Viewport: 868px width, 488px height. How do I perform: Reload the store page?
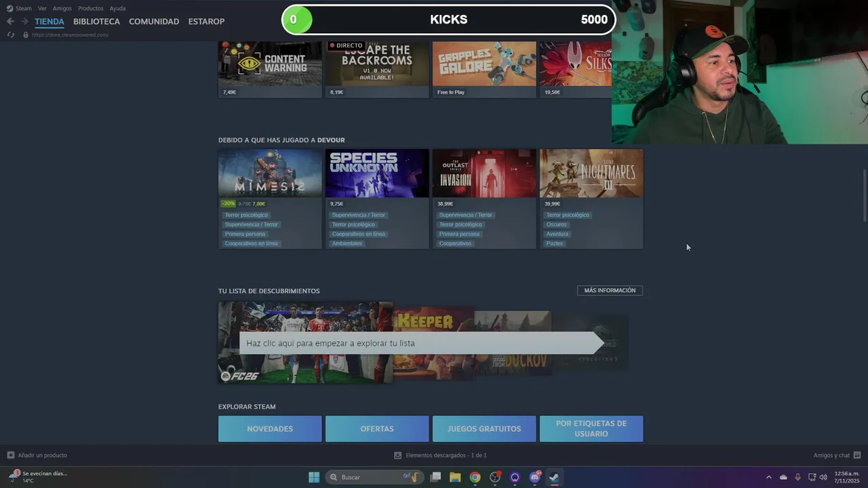pos(10,35)
